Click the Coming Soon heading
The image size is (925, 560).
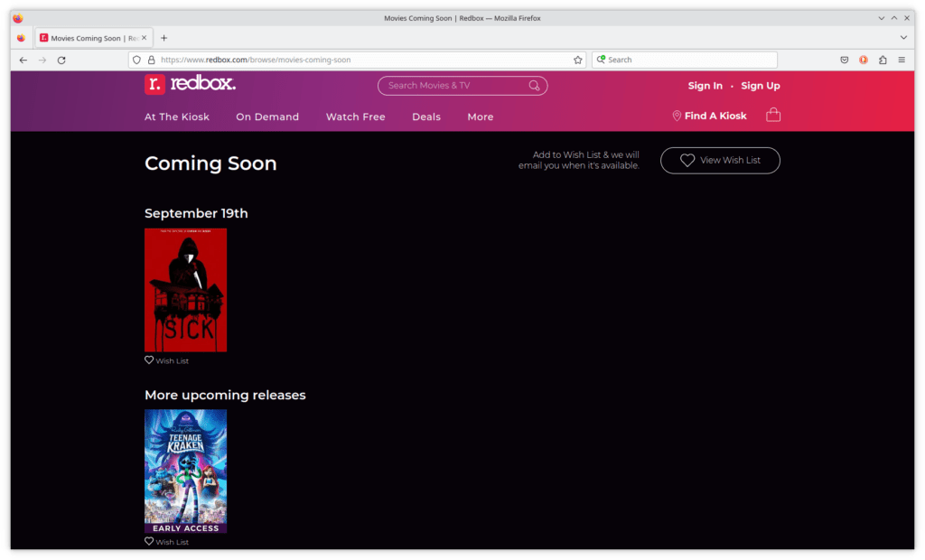click(x=210, y=163)
